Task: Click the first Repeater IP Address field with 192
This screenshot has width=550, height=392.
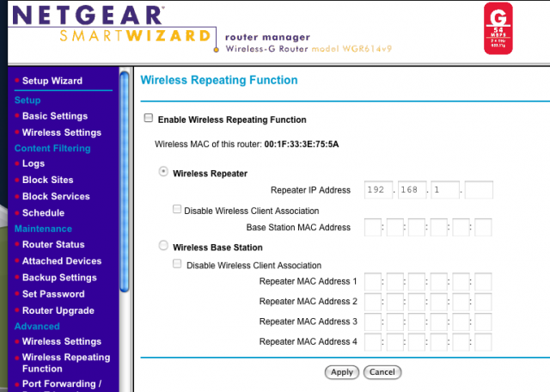Action: tap(378, 190)
